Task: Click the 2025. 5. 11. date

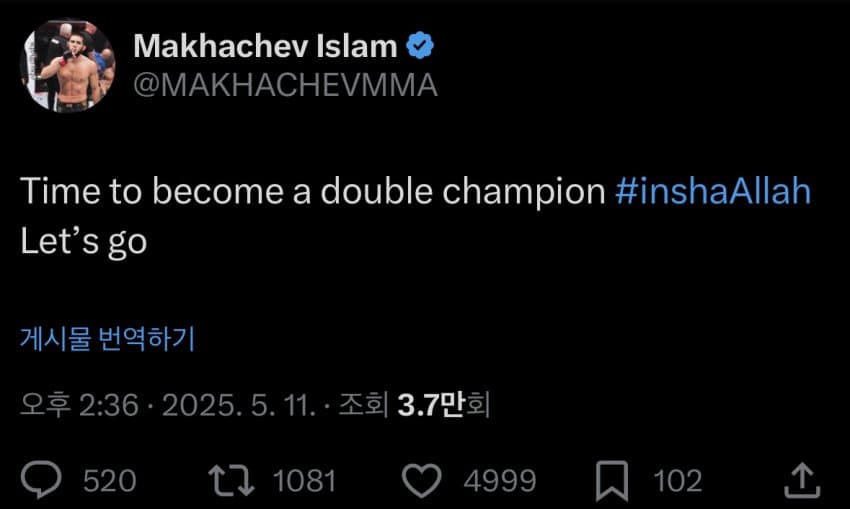Action: [239, 404]
